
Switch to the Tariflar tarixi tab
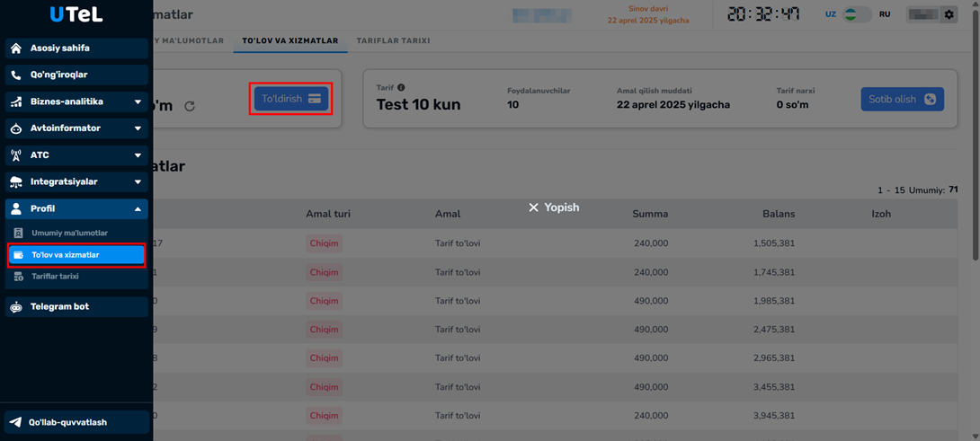393,41
